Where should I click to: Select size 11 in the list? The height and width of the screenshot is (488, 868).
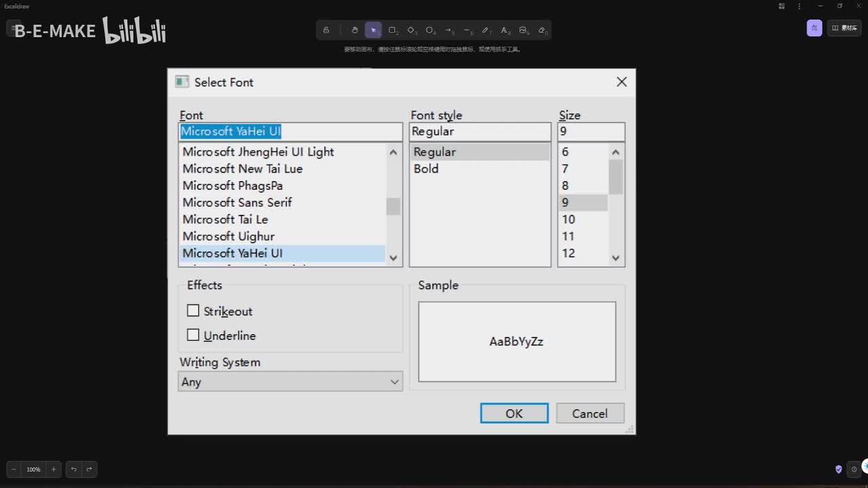583,237
